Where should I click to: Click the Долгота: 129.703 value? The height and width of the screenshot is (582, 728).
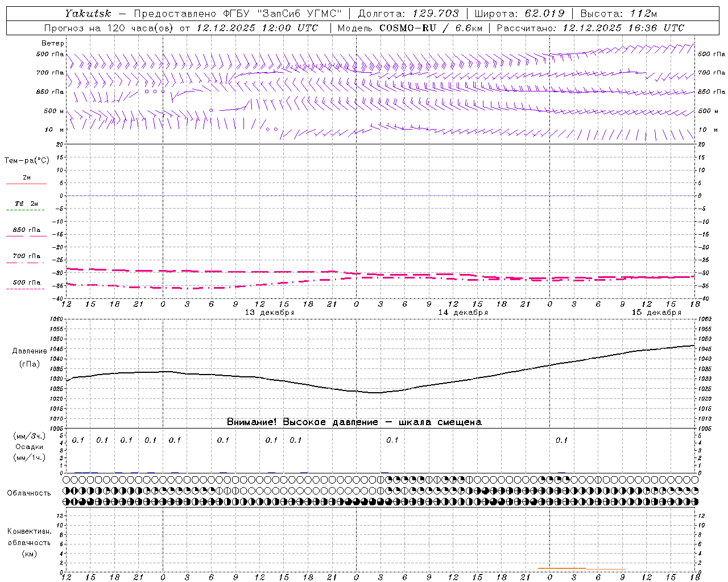click(408, 13)
